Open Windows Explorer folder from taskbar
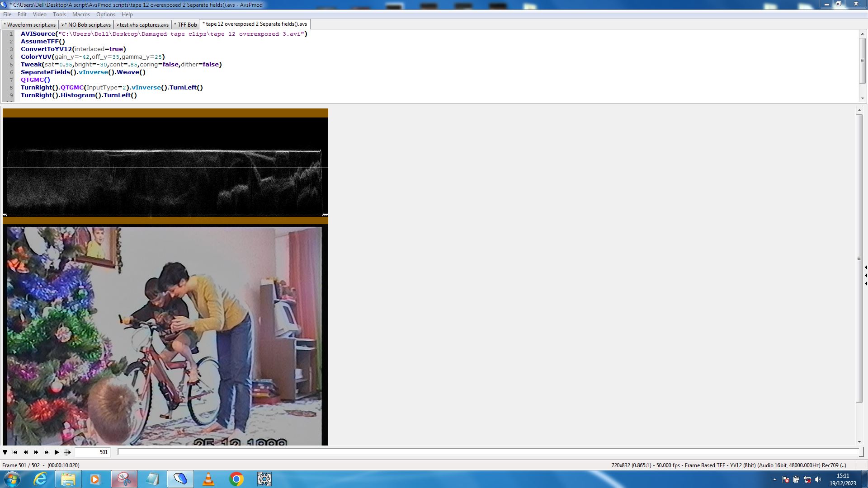 pos(68,479)
